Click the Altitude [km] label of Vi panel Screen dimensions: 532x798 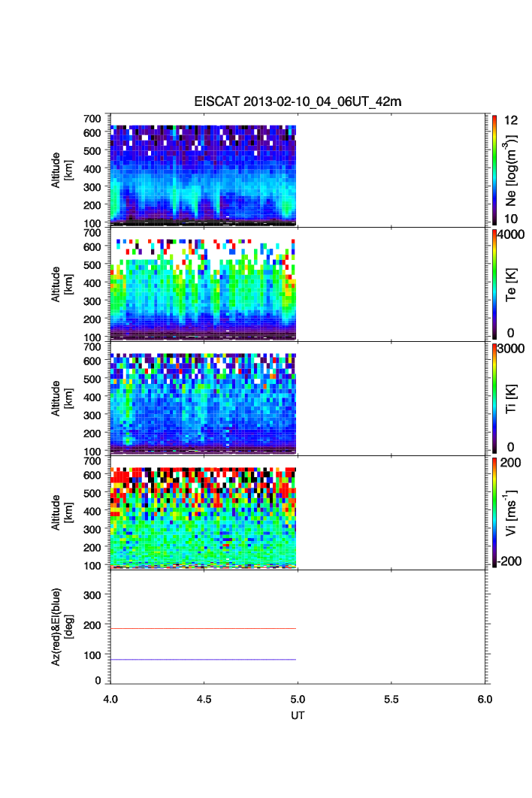62,512
